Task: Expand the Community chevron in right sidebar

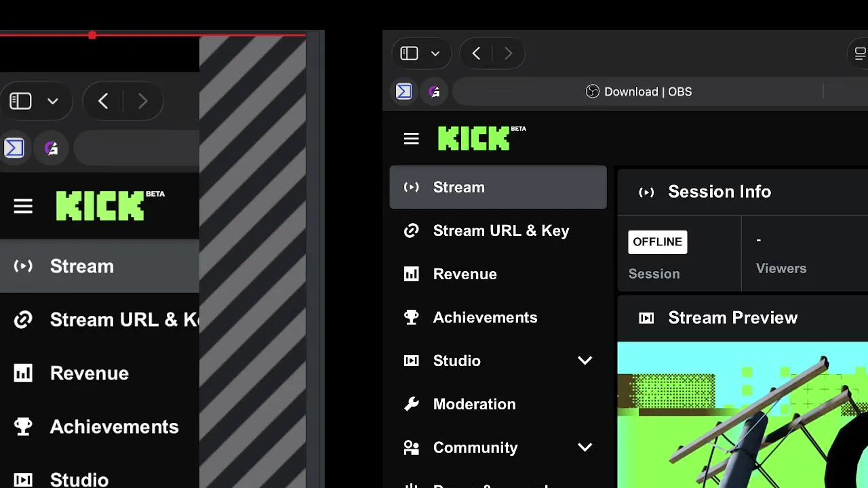Action: pyautogui.click(x=585, y=447)
